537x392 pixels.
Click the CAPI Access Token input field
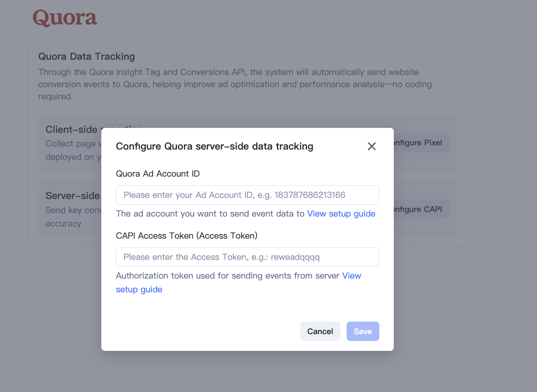point(247,257)
